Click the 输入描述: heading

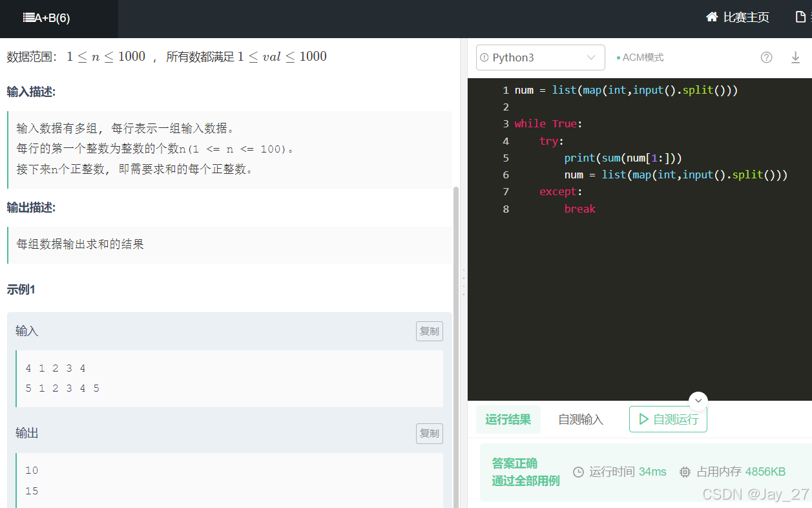(31, 92)
